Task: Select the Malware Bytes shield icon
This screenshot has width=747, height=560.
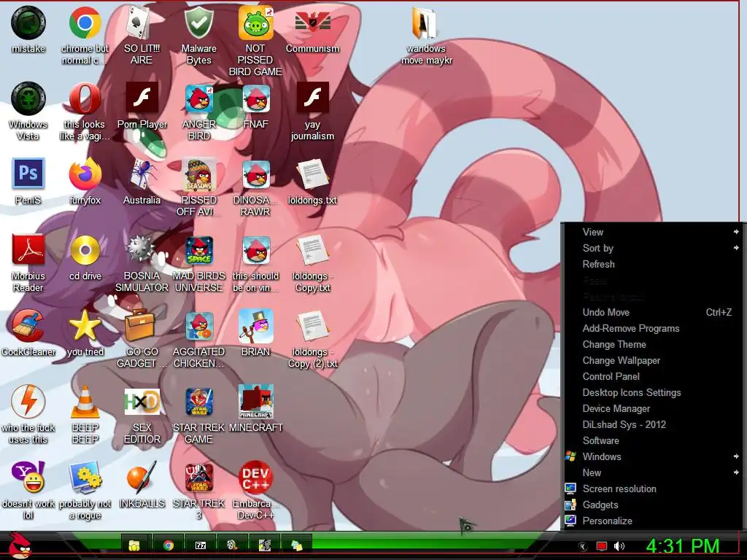Action: (x=198, y=34)
